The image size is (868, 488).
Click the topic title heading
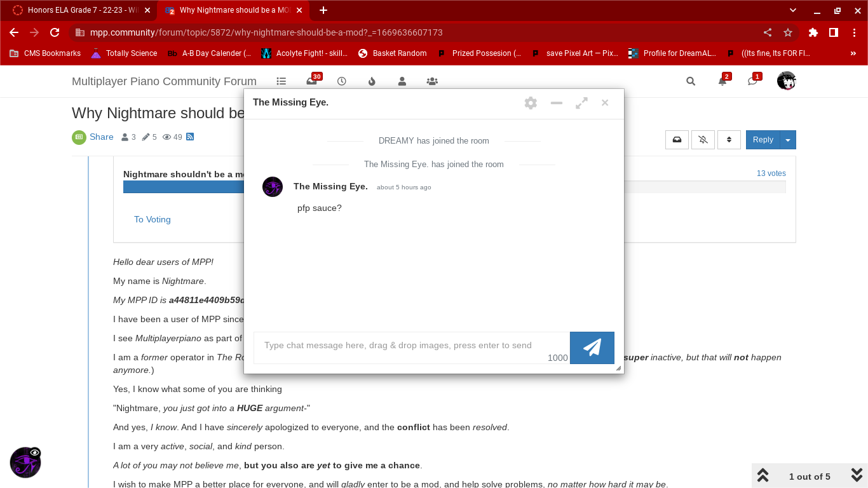(158, 113)
